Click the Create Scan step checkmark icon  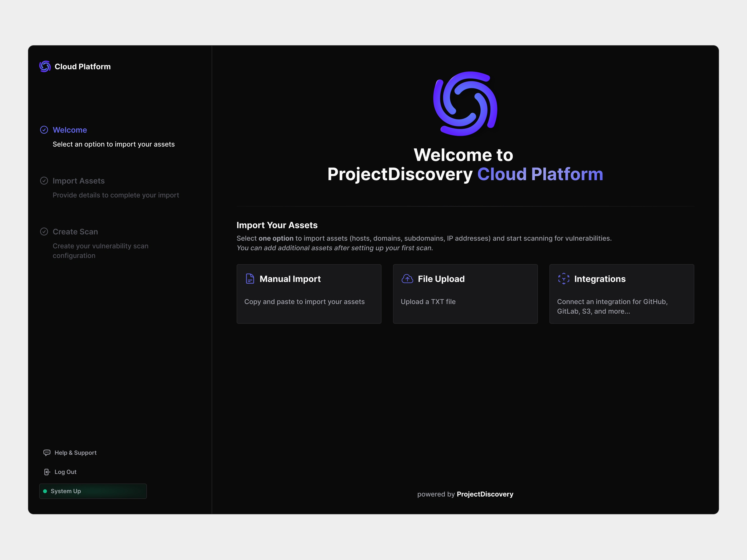44,231
